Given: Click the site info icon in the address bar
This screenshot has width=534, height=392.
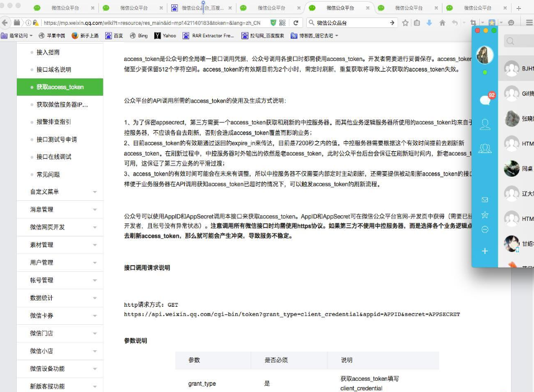Looking at the screenshot, I should tap(28, 23).
